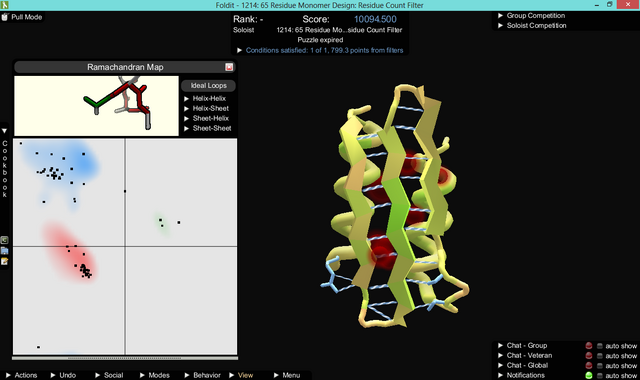
Task: Click the red status light for Chat - Global
Action: (589, 365)
